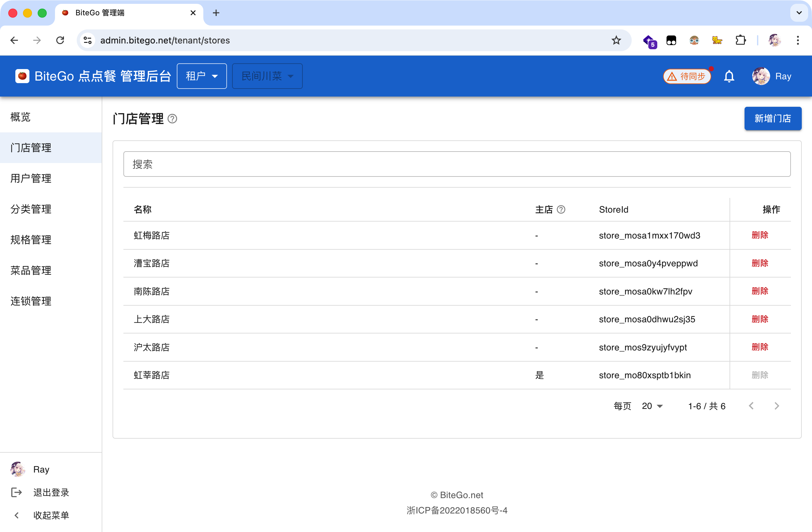Click the 漕宝路店 store name
812x532 pixels.
152,263
